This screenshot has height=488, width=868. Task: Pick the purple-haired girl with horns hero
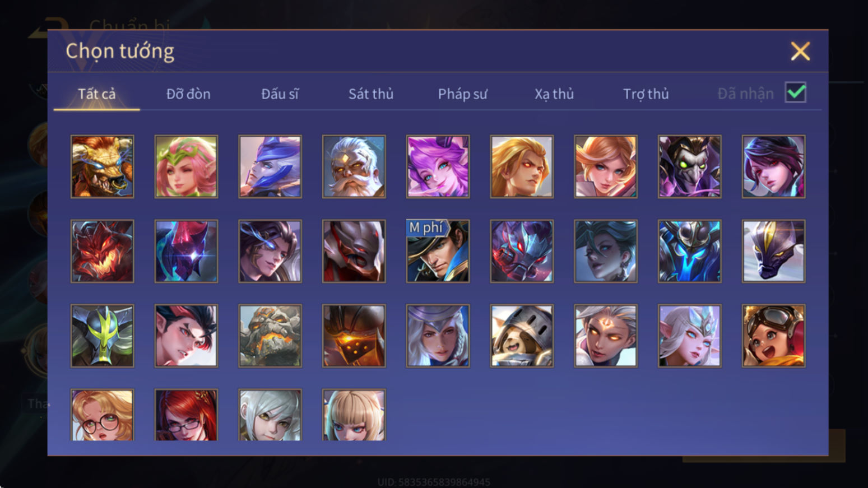[438, 166]
